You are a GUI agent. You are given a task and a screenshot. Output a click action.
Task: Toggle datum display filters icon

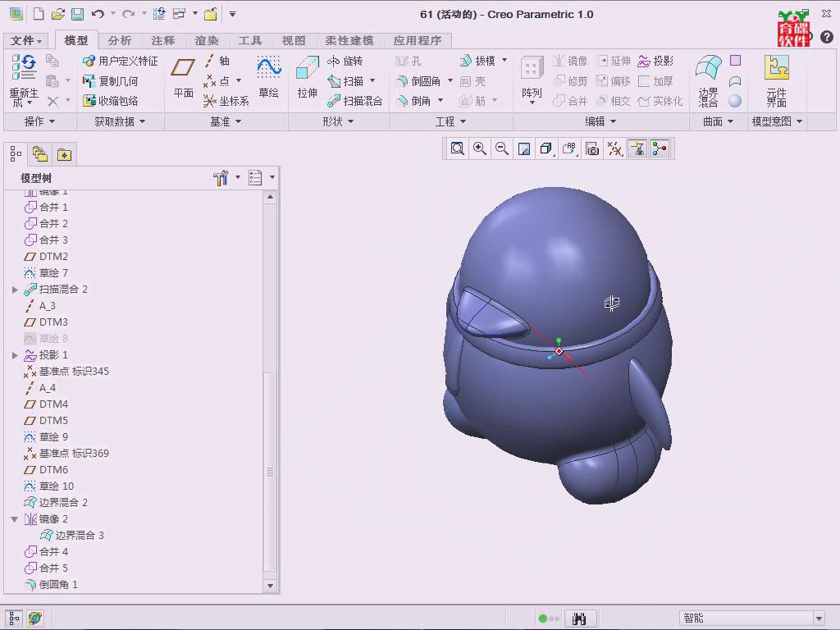tap(614, 148)
